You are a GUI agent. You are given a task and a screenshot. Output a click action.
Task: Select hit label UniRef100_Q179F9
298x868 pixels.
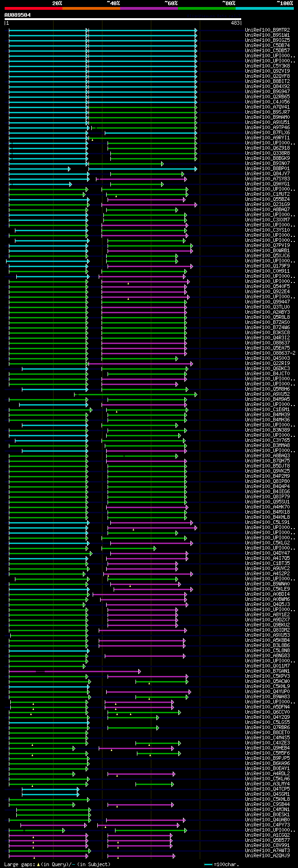coord(267,266)
